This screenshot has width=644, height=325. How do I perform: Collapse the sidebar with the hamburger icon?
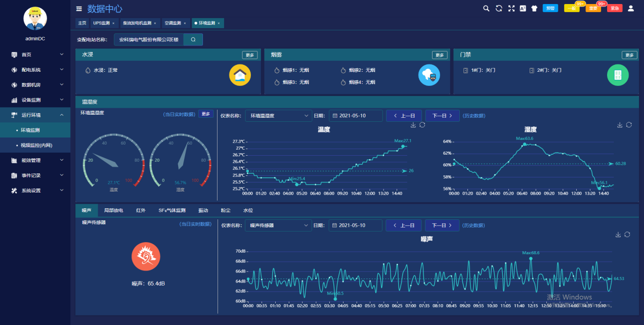coord(79,9)
